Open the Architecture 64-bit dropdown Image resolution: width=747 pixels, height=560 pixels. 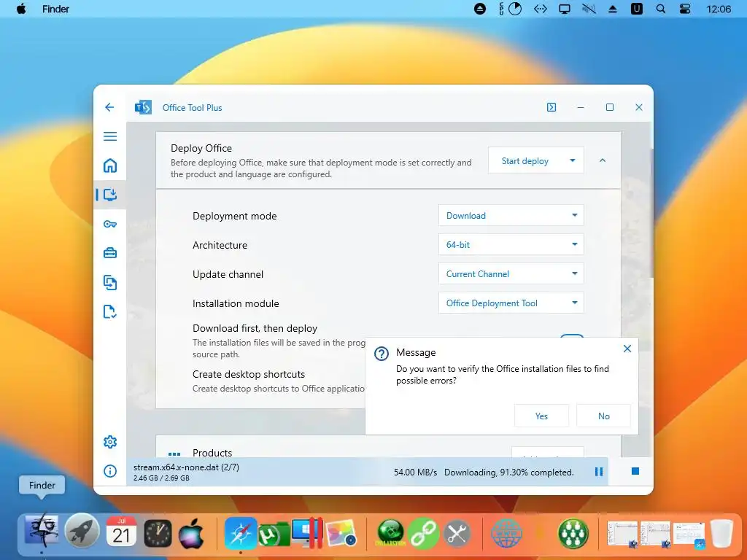511,245
